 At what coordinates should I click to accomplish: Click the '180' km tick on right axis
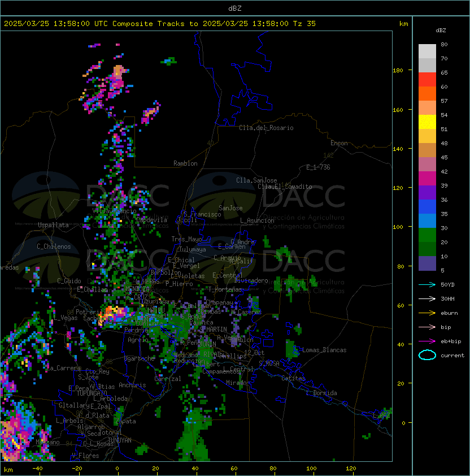tap(398, 71)
